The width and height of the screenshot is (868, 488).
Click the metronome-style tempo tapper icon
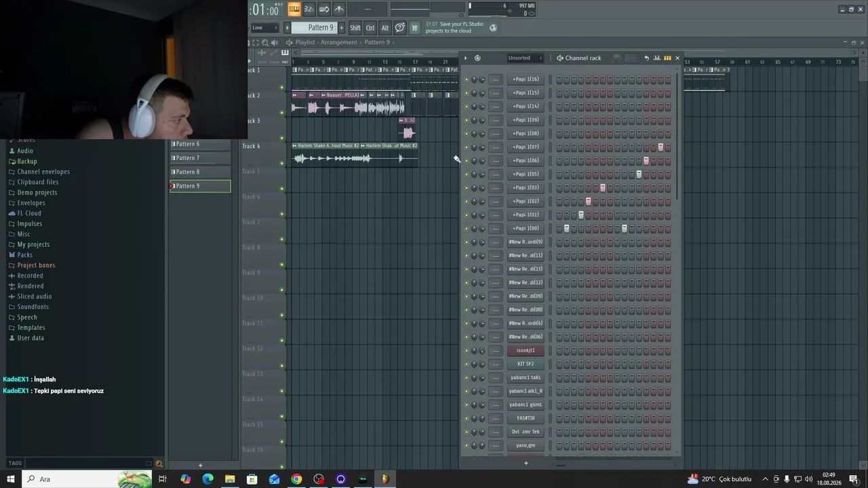click(339, 9)
